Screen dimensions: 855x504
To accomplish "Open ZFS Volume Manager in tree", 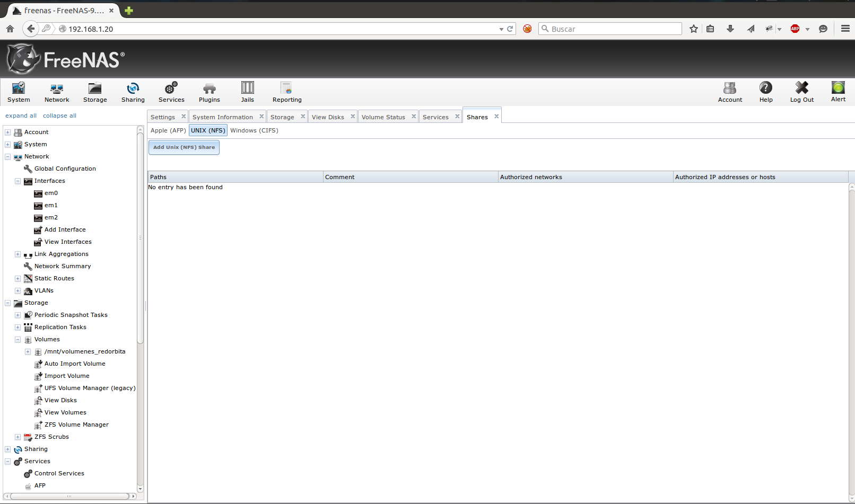I will (76, 425).
